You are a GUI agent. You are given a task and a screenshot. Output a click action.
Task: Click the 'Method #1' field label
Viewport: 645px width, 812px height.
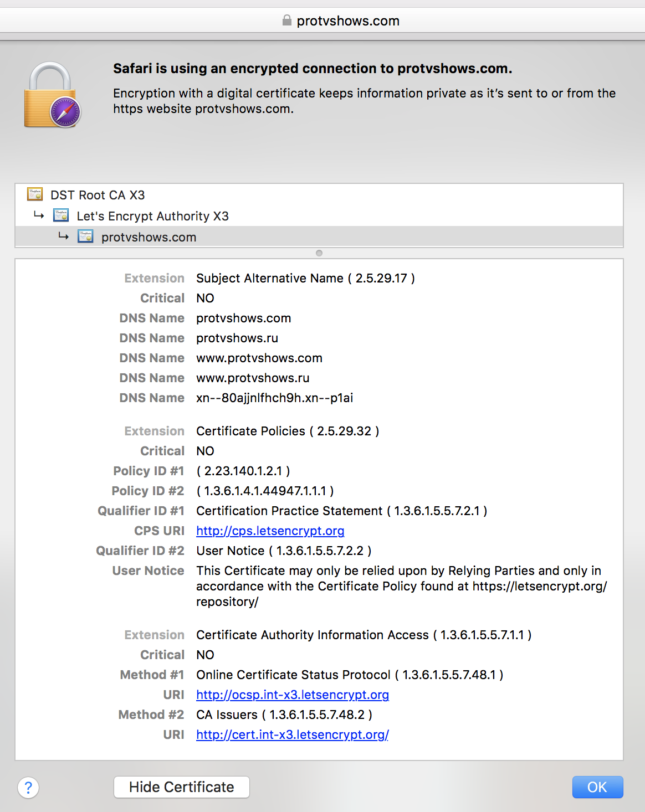click(152, 675)
